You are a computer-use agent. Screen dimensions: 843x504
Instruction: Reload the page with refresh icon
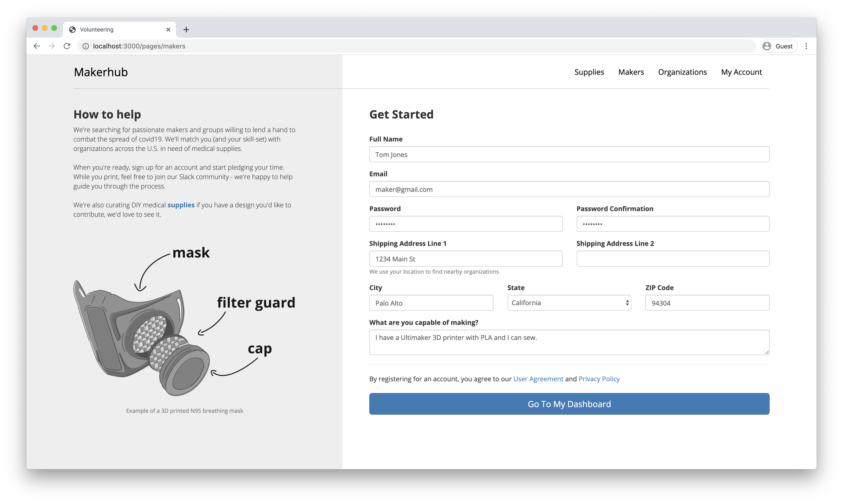point(67,46)
